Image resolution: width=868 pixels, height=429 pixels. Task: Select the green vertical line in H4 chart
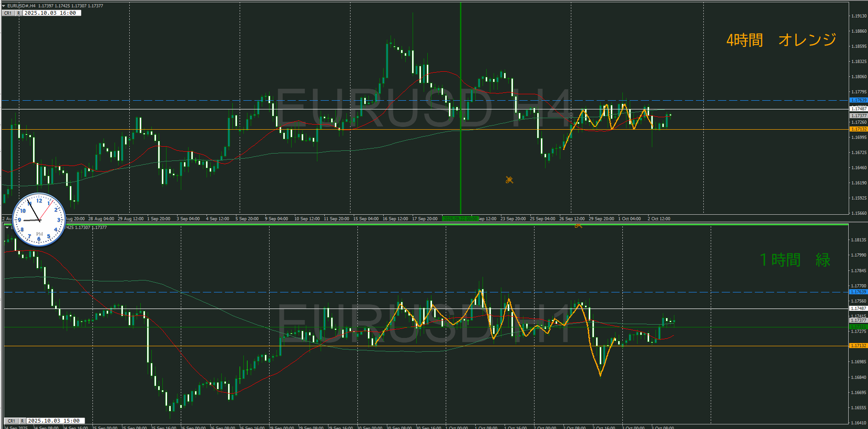click(x=460, y=161)
